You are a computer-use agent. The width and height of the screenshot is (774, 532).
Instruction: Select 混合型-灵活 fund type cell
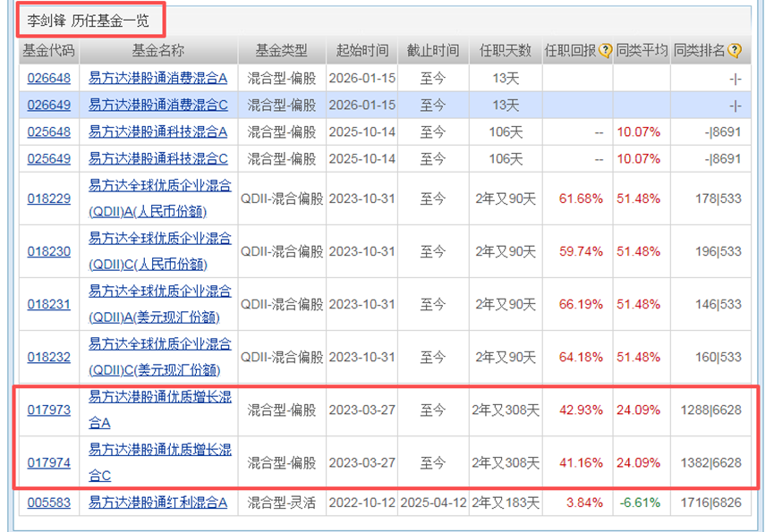pyautogui.click(x=281, y=502)
